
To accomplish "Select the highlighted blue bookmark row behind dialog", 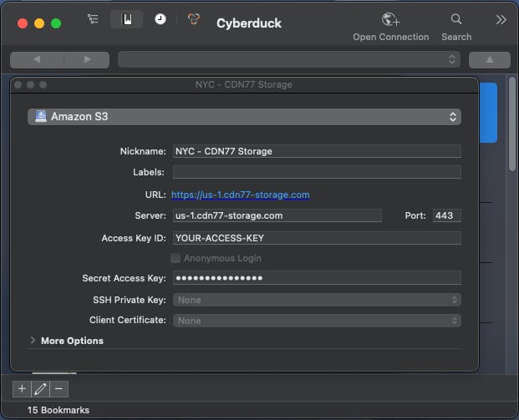I will [488, 113].
